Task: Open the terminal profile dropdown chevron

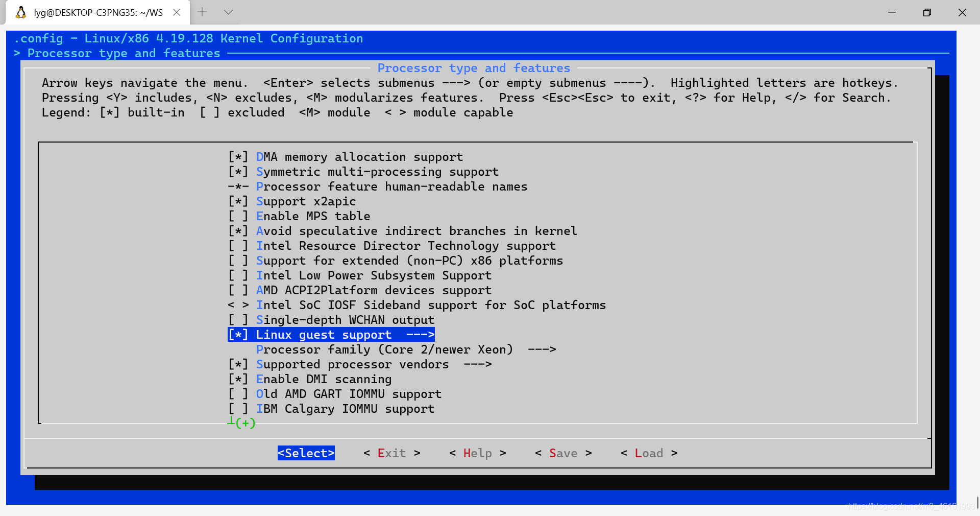Action: pyautogui.click(x=228, y=12)
